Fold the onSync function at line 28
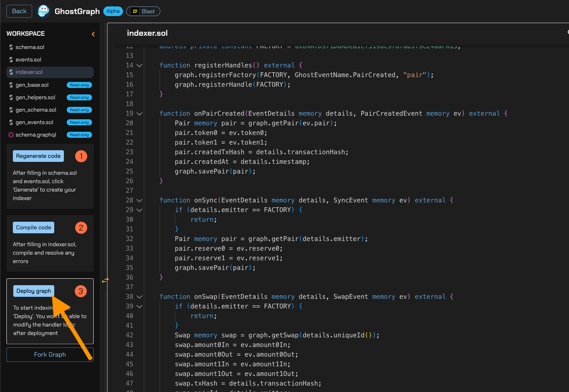The image size is (569, 392). (139, 200)
